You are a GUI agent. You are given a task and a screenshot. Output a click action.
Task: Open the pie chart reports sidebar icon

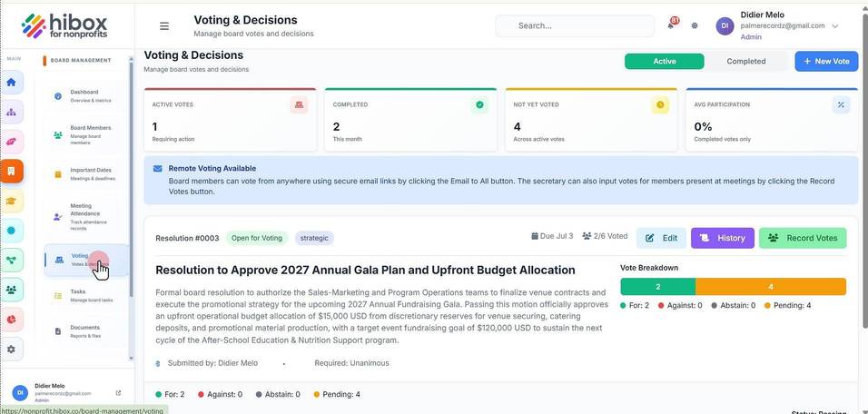coord(11,320)
